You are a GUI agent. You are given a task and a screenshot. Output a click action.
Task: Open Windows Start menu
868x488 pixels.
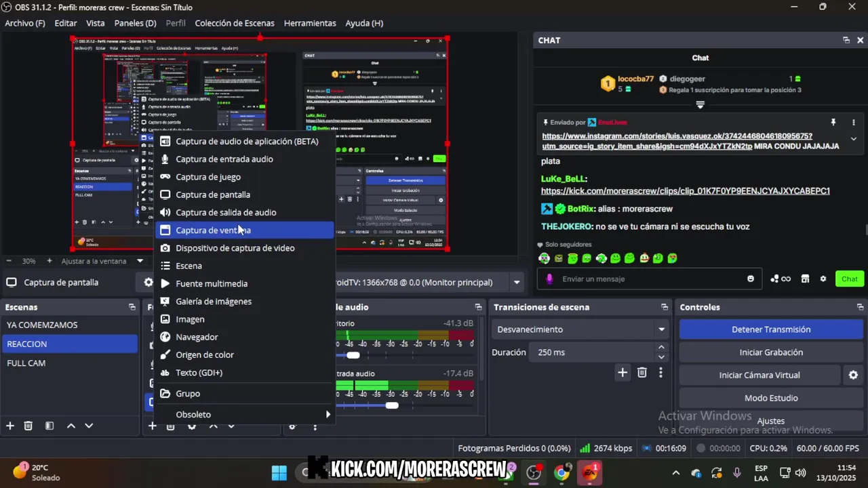(x=279, y=472)
